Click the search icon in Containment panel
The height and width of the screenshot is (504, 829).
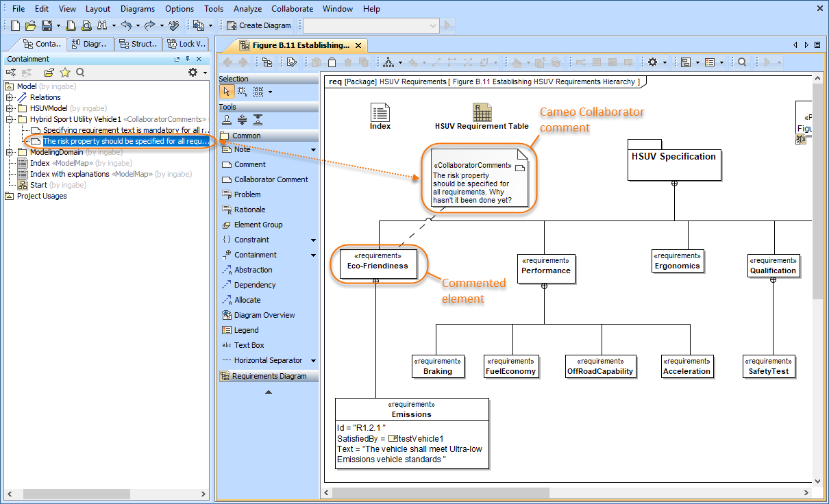tap(80, 73)
